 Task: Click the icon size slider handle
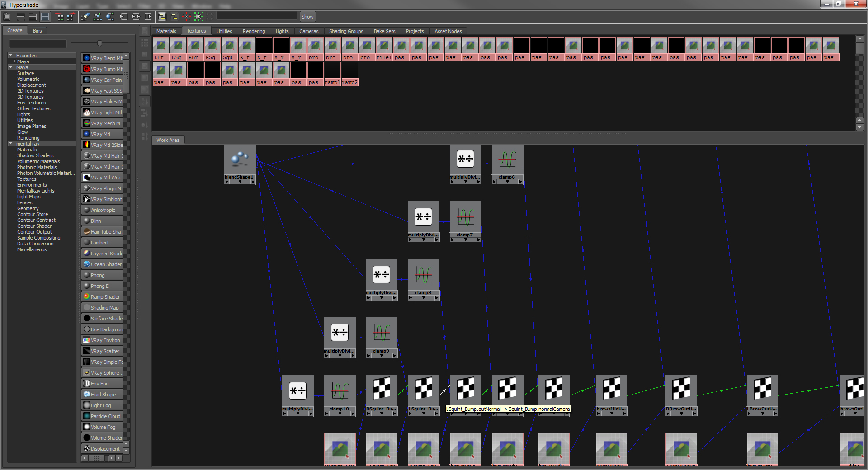(x=99, y=43)
